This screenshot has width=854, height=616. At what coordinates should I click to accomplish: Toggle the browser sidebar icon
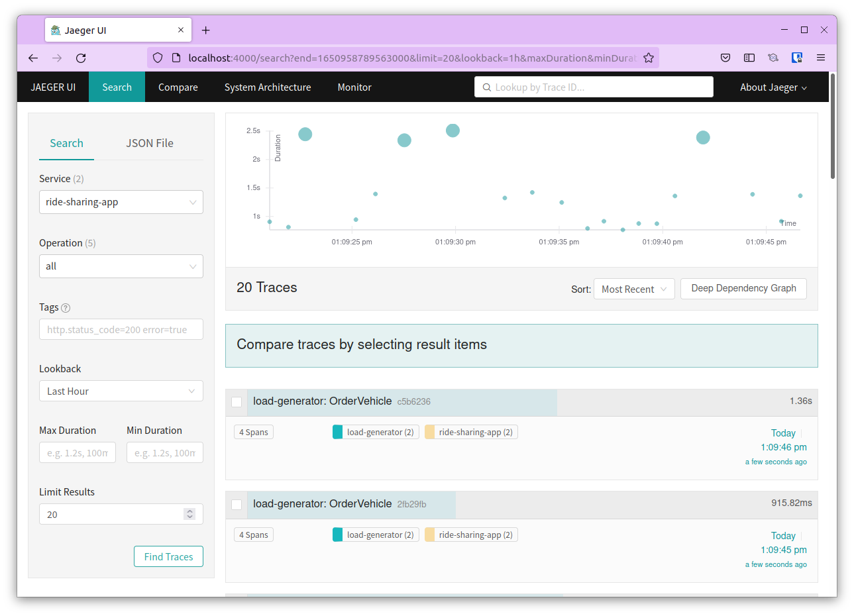[749, 58]
